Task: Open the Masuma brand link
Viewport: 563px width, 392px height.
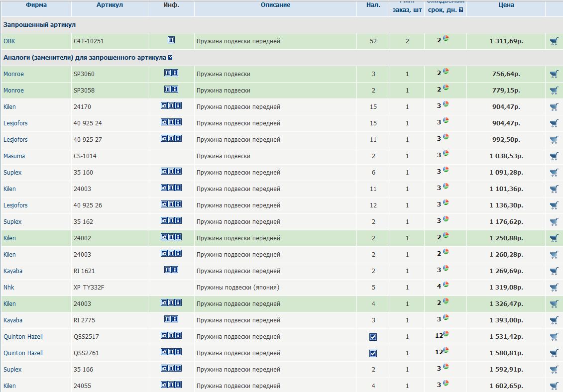Action: 14,156
